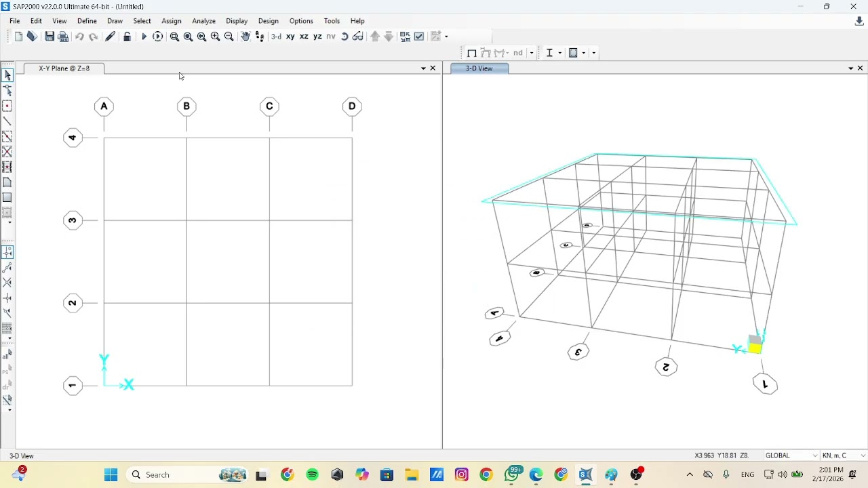
Task: Open Set Display Options checkmark icon
Action: pyautogui.click(x=419, y=37)
